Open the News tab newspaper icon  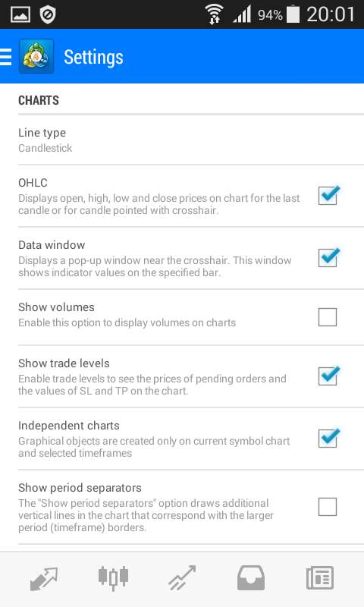[319, 578]
